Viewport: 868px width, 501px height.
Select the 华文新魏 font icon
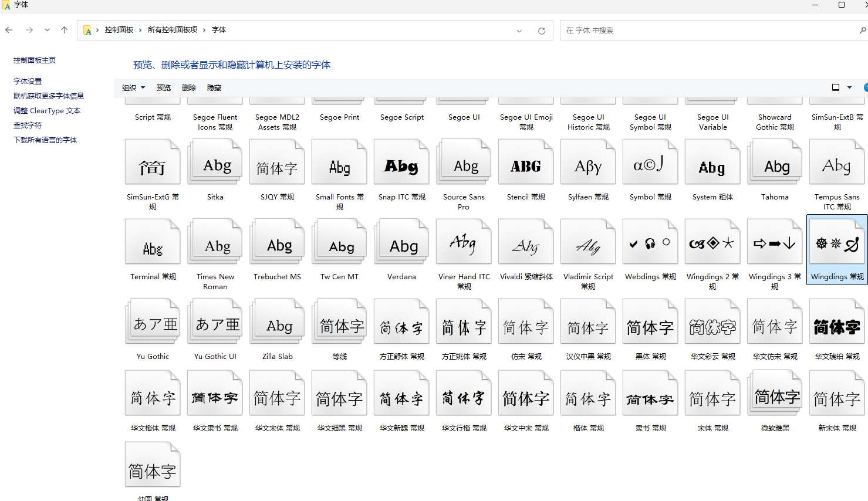pyautogui.click(x=401, y=394)
